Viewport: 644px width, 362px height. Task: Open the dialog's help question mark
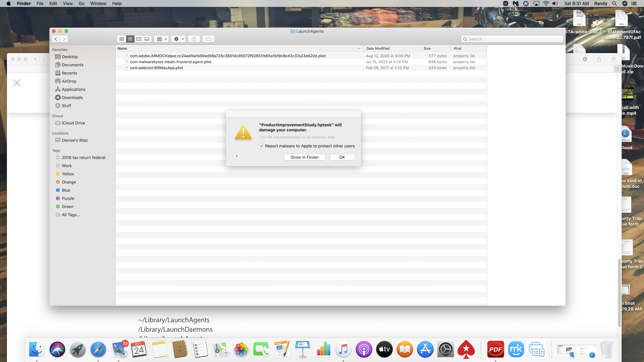coord(236,157)
